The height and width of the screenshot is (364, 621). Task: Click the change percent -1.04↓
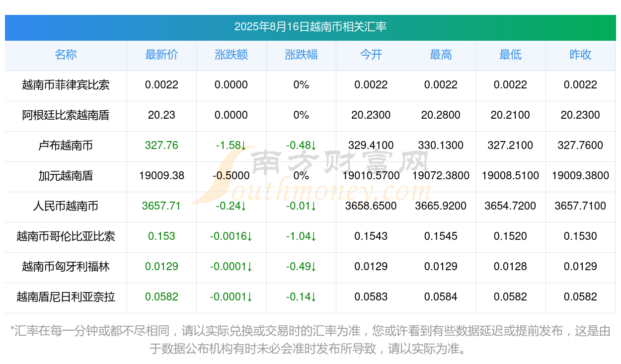coord(301,236)
